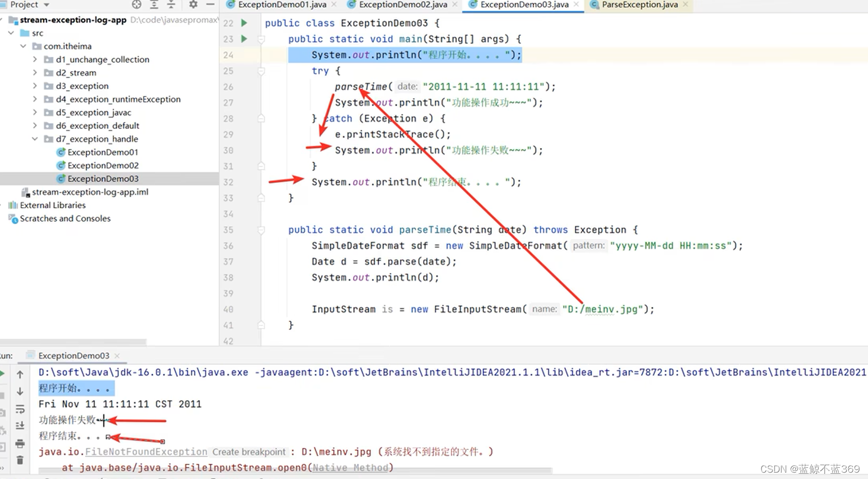The image size is (868, 479).
Task: Toggle the fold marker at the try block line
Action: coord(261,70)
